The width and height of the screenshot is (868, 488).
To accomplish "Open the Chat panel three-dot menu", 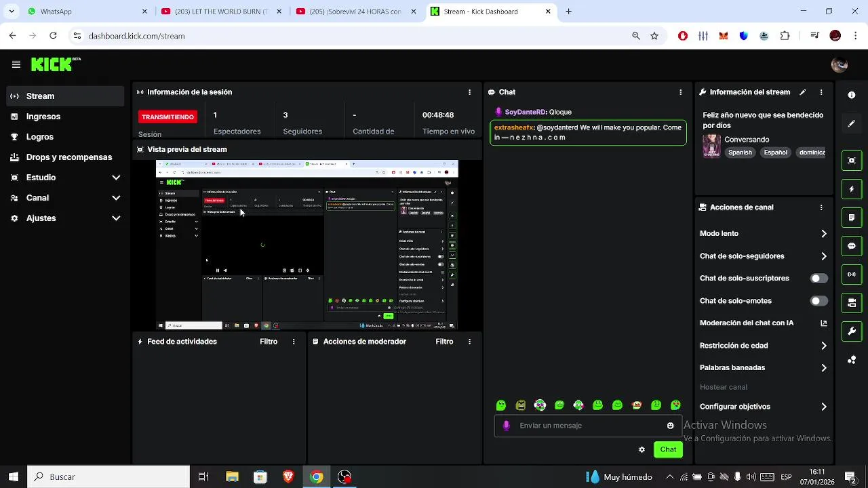I will coord(681,92).
